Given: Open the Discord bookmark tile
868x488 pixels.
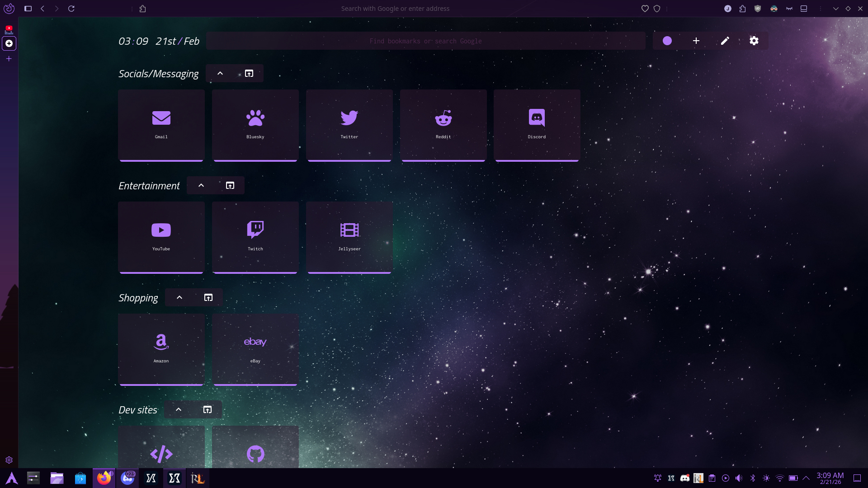Looking at the screenshot, I should (x=537, y=124).
